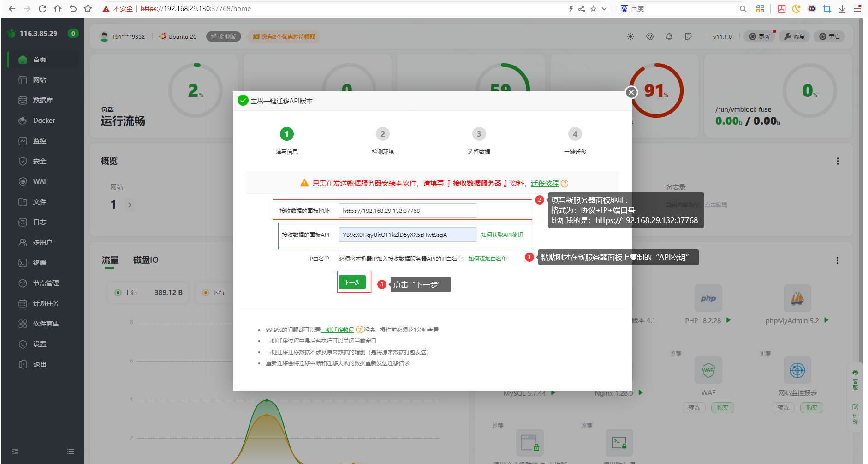Open the Docker page in sidebar
The image size is (868, 464).
point(44,121)
